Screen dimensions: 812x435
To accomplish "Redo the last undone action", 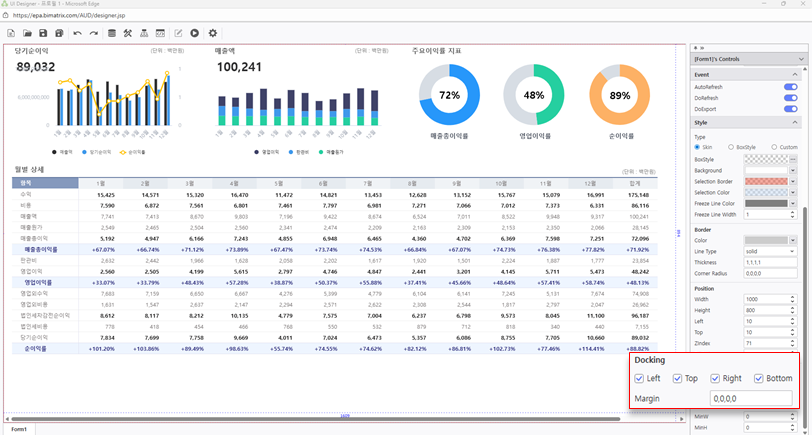I will 94,34.
